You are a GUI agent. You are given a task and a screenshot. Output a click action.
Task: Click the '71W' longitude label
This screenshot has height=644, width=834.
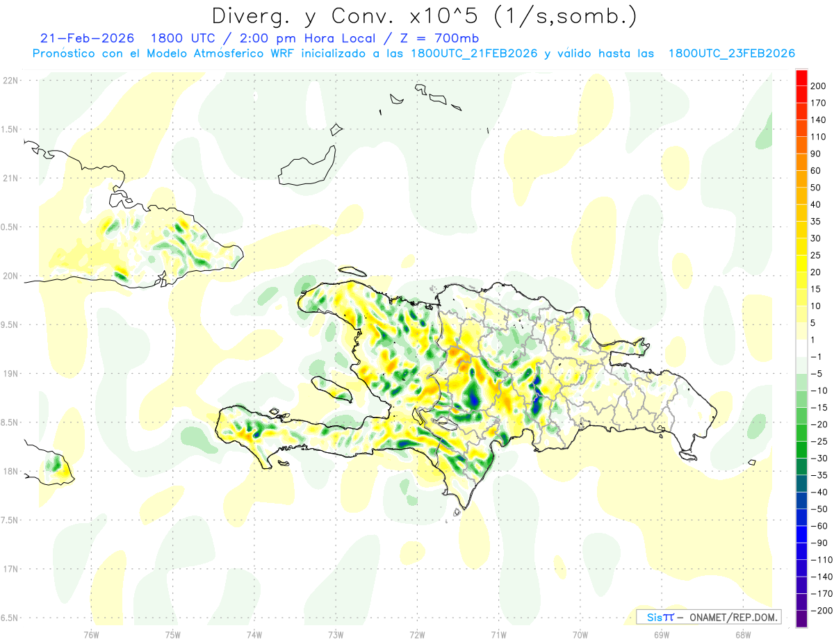click(x=498, y=634)
